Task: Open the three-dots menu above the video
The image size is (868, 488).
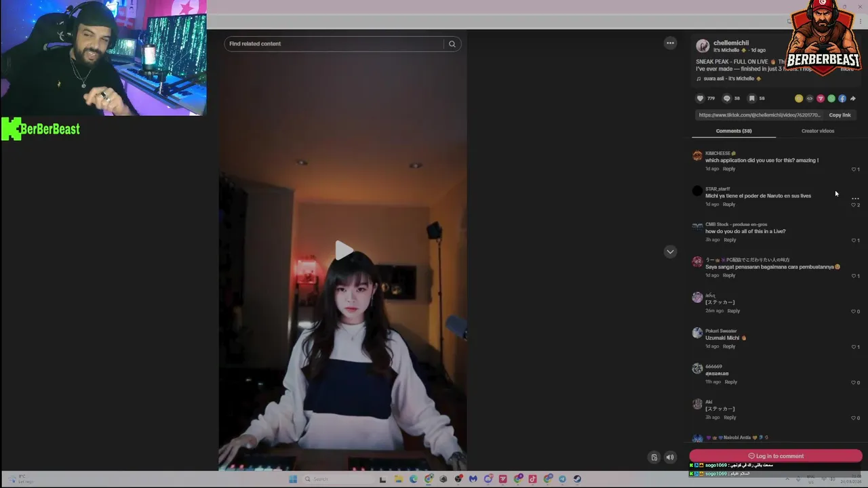Action: point(670,43)
